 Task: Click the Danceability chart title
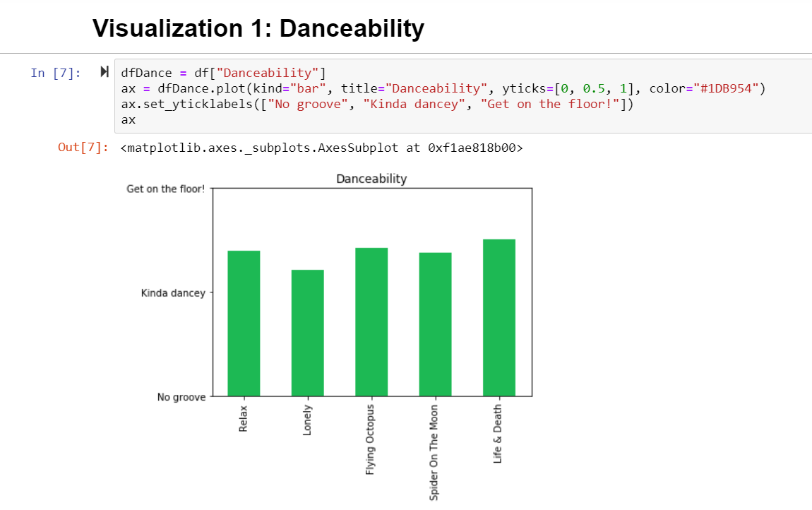pos(371,179)
